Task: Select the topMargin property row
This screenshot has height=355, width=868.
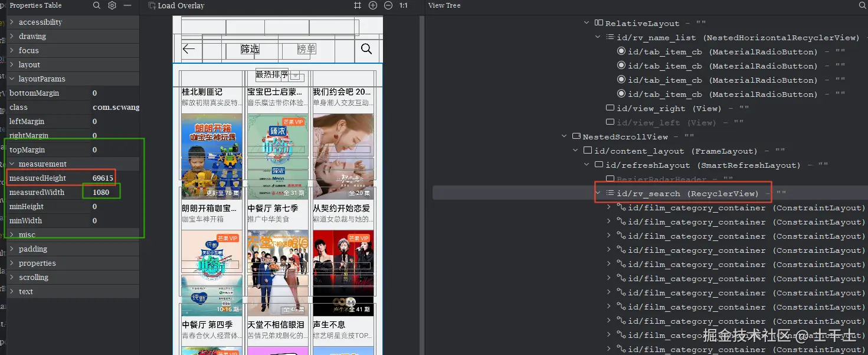Action: coord(73,149)
